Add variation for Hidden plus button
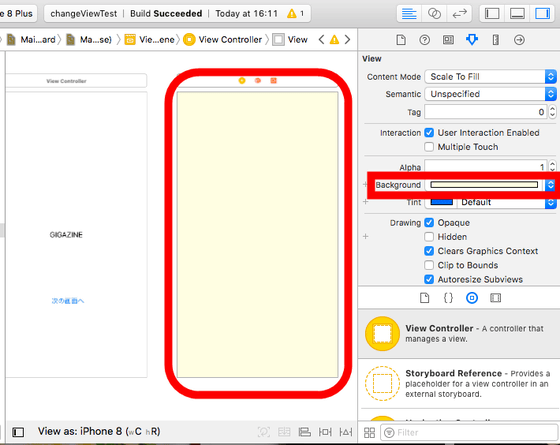Screen dimensions: 560x445 pos(365,236)
